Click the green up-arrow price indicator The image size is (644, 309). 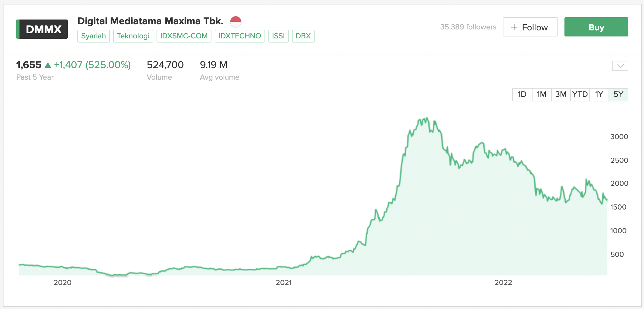(x=48, y=65)
